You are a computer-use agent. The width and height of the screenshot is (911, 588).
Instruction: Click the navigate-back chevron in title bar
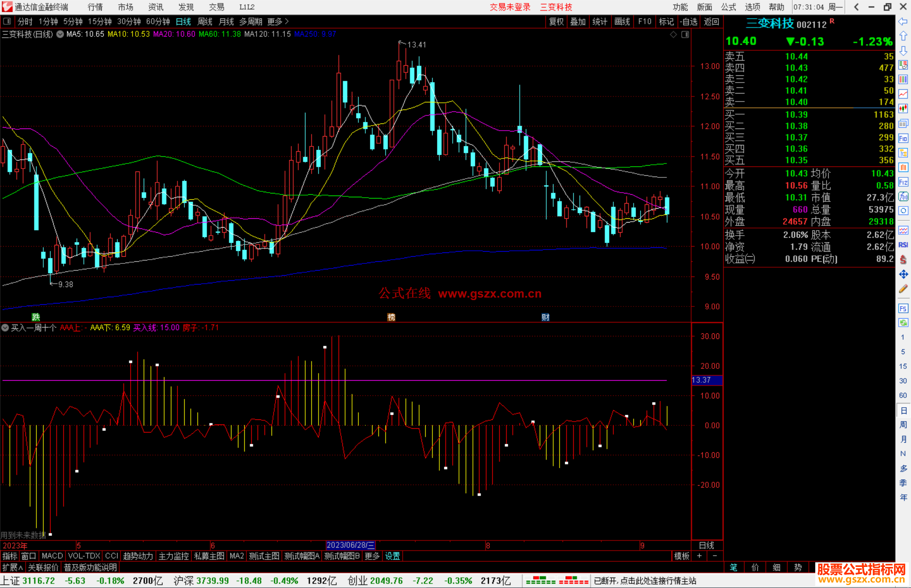pyautogui.click(x=856, y=7)
